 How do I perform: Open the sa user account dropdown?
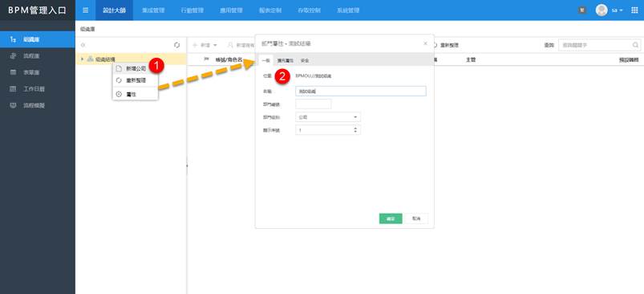tap(617, 10)
